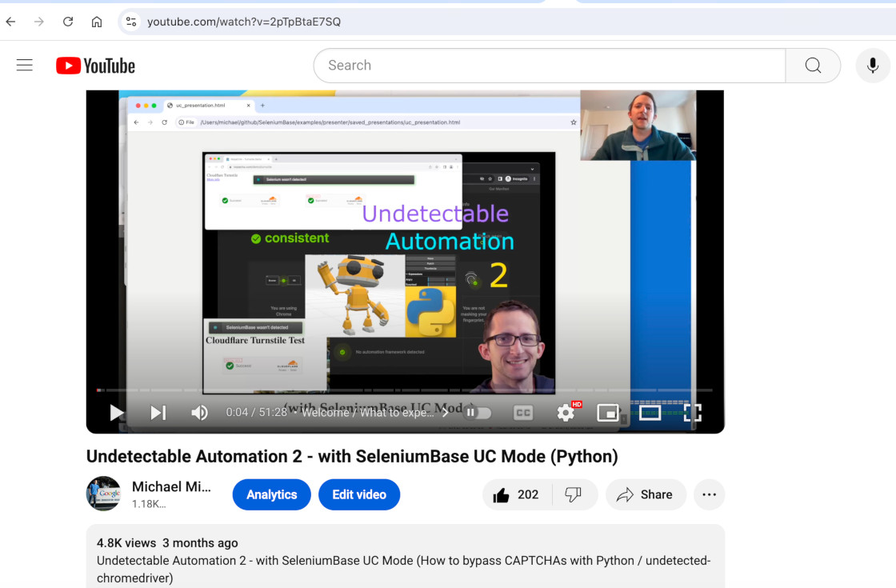Image resolution: width=896 pixels, height=588 pixels.
Task: Open video settings gear
Action: [x=566, y=413]
